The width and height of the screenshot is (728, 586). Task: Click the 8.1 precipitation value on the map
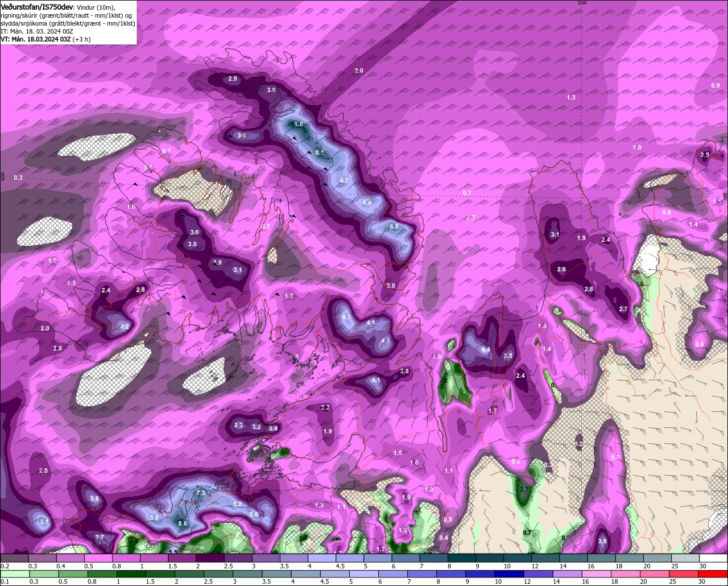pos(320,152)
